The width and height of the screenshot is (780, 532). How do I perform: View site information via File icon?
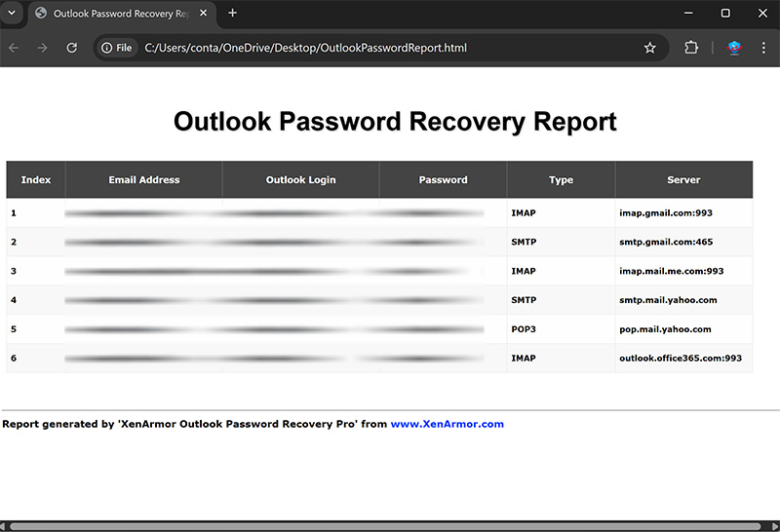tap(117, 48)
